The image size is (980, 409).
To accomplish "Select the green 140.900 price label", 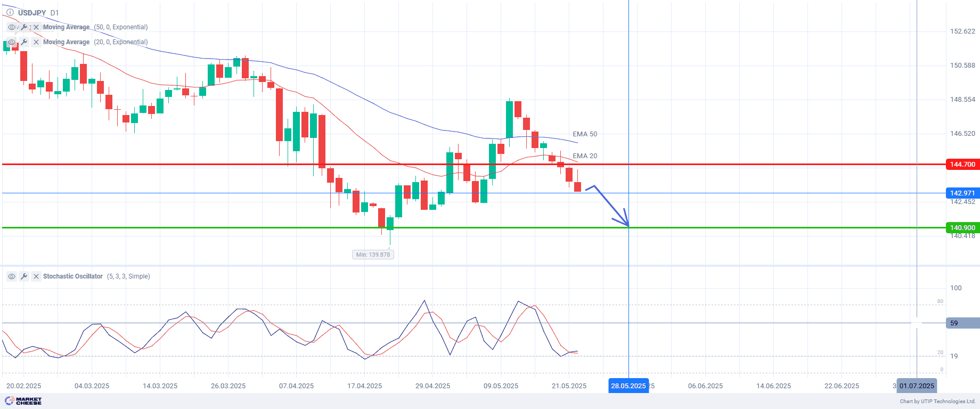I will [962, 228].
